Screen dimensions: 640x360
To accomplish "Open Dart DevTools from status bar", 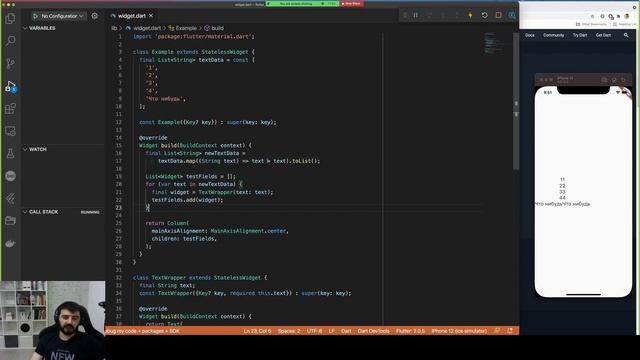I will pos(373,331).
